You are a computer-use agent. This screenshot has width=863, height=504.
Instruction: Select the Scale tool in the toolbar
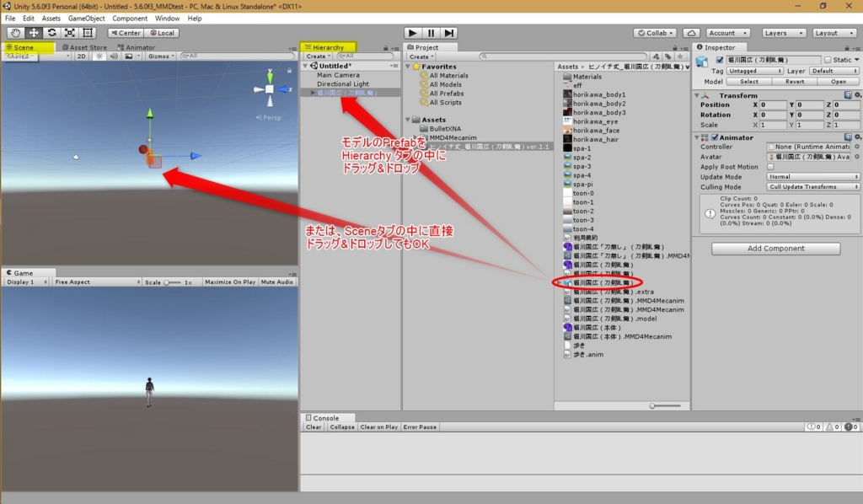click(x=70, y=33)
